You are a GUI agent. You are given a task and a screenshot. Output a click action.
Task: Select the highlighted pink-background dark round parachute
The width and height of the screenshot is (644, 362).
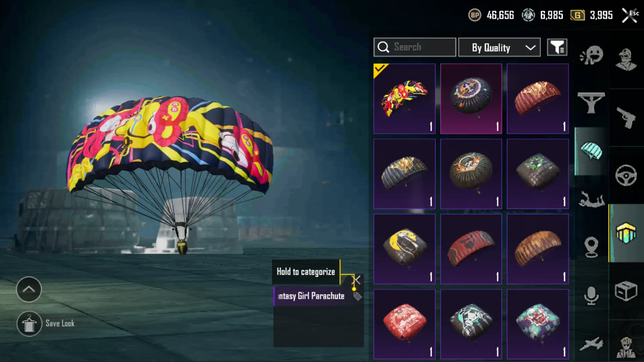coord(471,99)
